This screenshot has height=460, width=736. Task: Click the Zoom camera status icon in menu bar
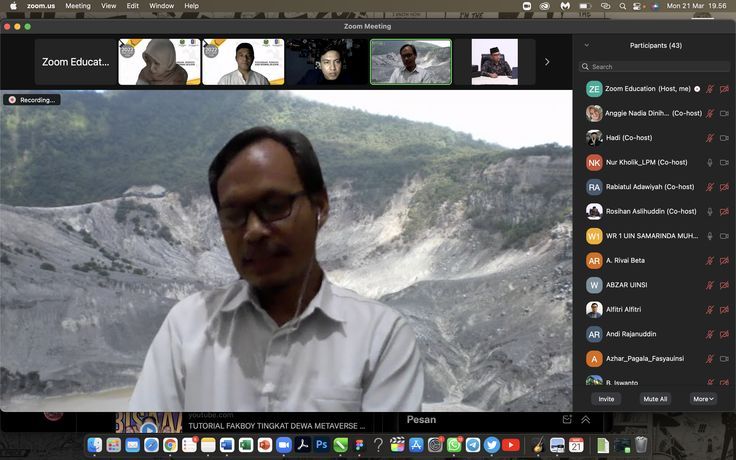(x=527, y=6)
